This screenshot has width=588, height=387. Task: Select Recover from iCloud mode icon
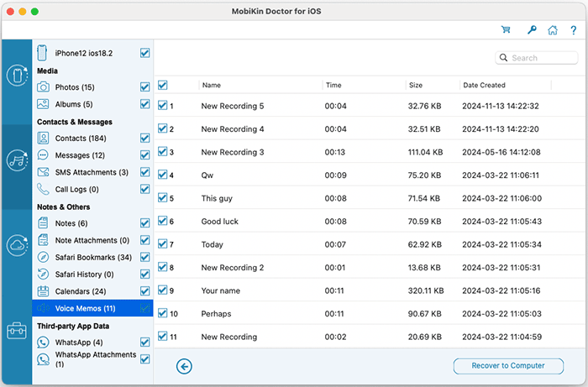(x=17, y=245)
